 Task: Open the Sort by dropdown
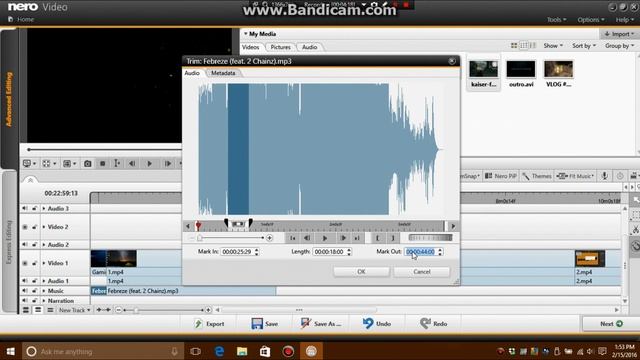pos(584,46)
